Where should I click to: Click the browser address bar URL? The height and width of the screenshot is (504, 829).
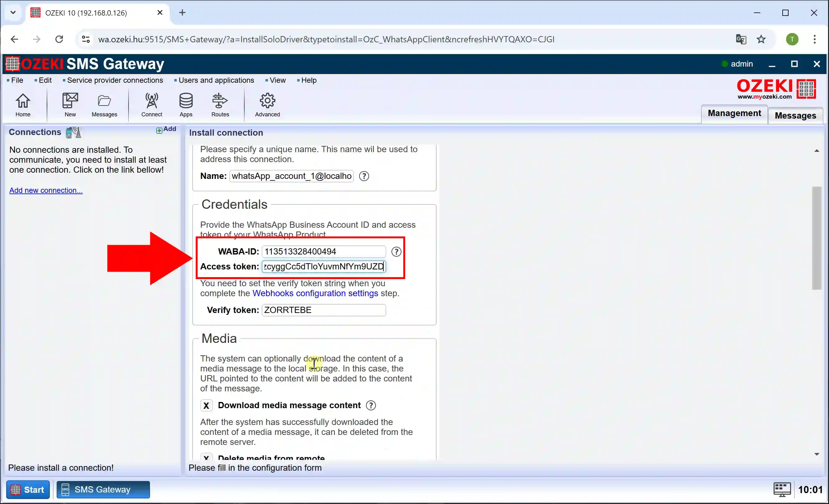(326, 40)
